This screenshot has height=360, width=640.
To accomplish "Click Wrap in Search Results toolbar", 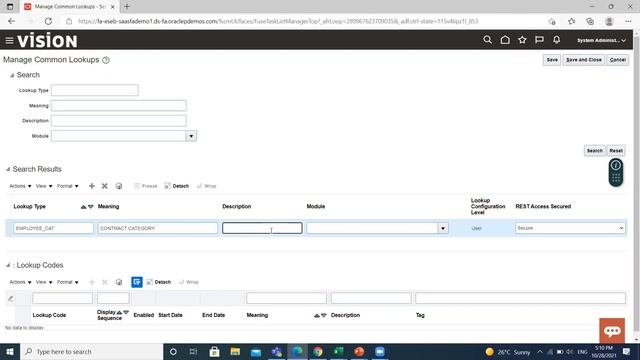I will tap(207, 186).
